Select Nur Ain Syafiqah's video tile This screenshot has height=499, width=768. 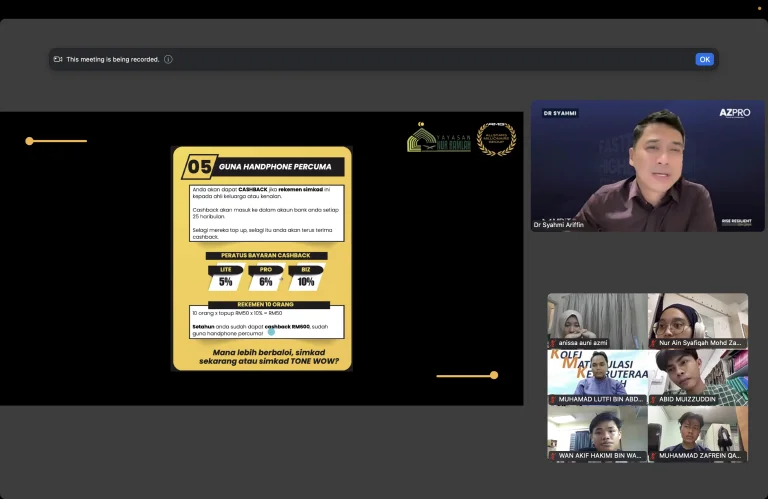click(x=698, y=317)
